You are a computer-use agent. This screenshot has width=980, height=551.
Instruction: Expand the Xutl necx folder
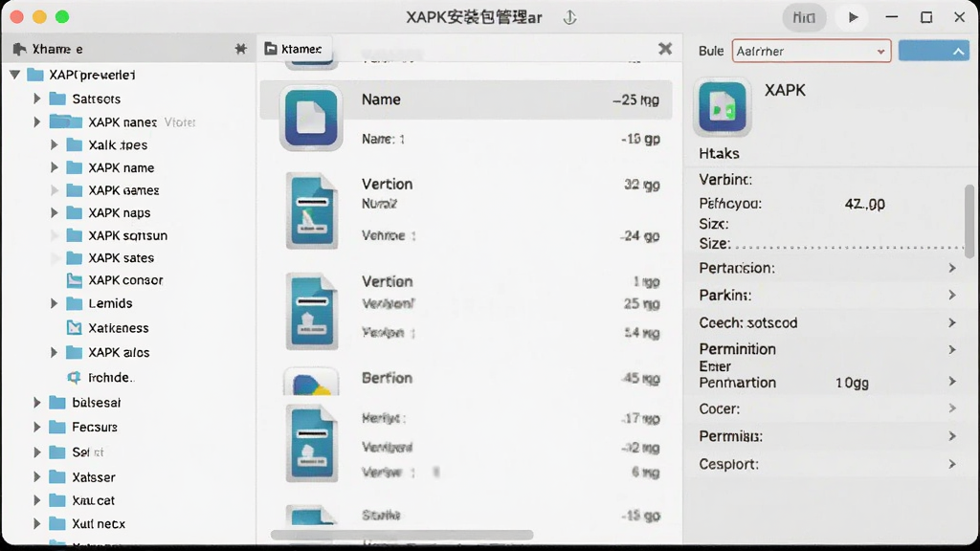37,523
